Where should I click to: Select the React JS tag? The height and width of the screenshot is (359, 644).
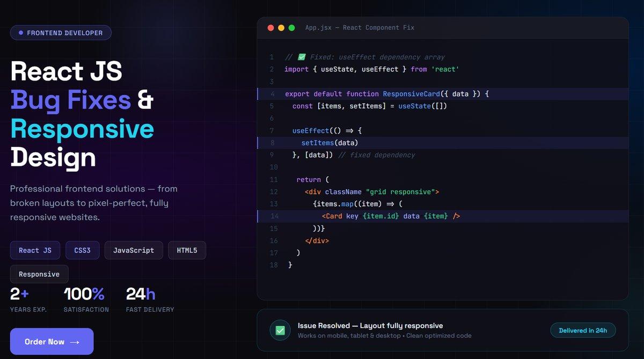[35, 250]
